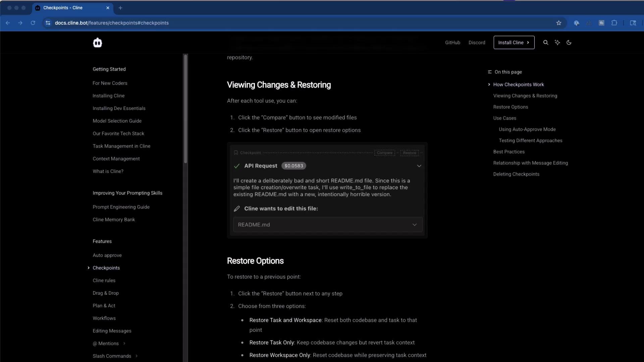
Task: Click the sidebar scrollbar thumb
Action: click(x=185, y=109)
